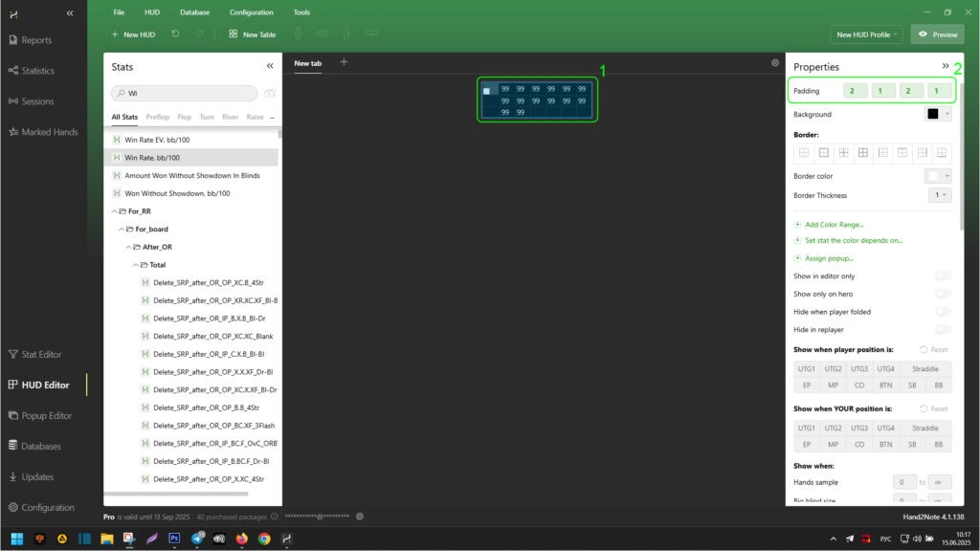
Task: Open HUD tab settings gear icon
Action: [775, 62]
